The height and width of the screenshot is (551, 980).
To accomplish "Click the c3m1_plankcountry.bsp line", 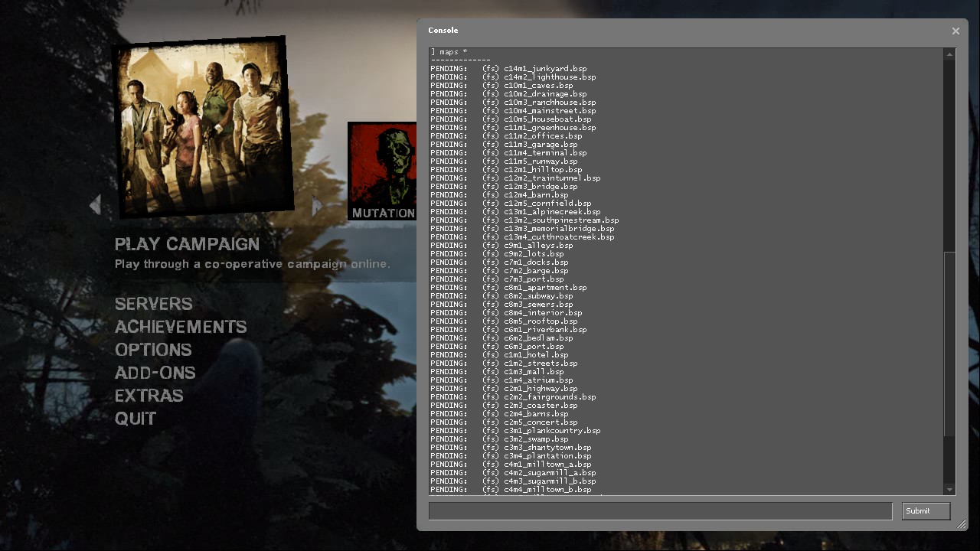I will 515,431.
